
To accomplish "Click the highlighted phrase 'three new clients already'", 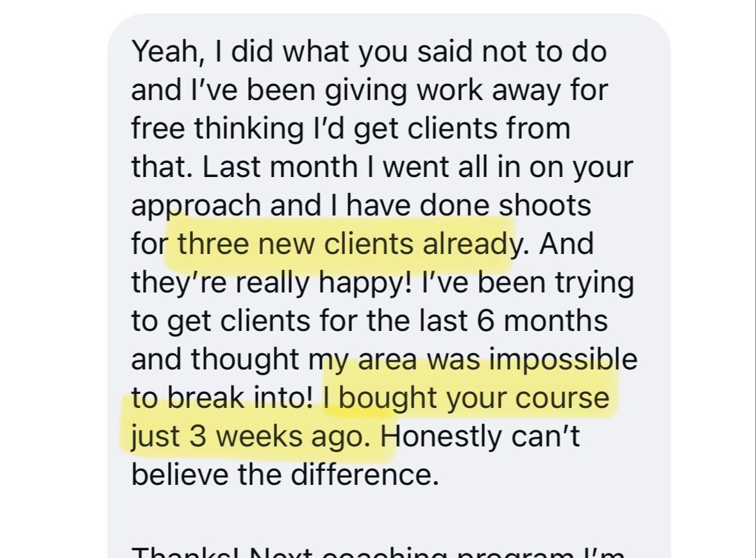I will 347,244.
